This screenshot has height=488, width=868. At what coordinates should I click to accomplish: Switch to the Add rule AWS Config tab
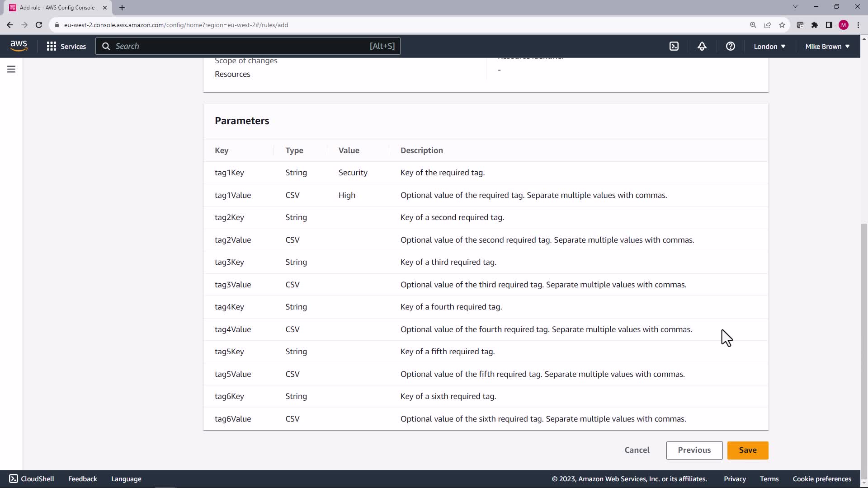pos(57,8)
